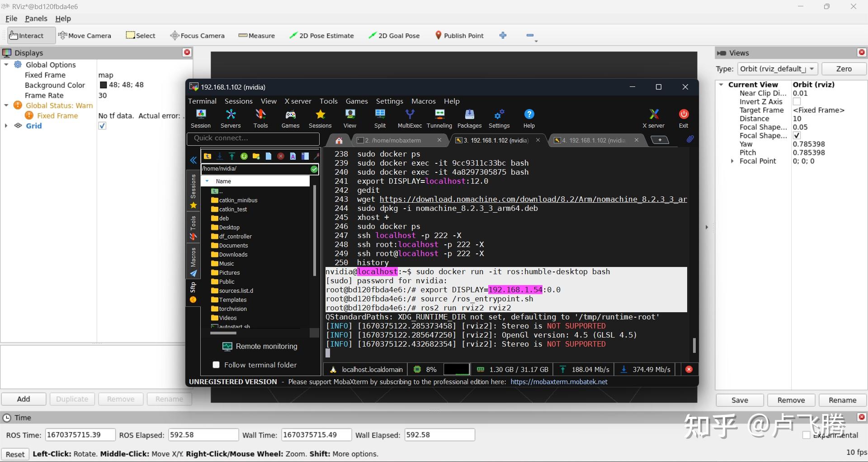The height and width of the screenshot is (462, 868).
Task: Open the MultiExec mode
Action: [409, 118]
